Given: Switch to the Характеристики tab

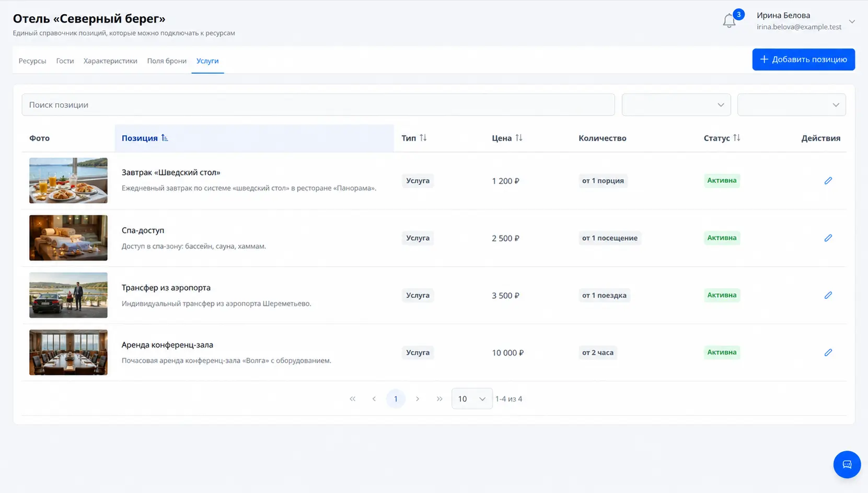Looking at the screenshot, I should tap(110, 61).
